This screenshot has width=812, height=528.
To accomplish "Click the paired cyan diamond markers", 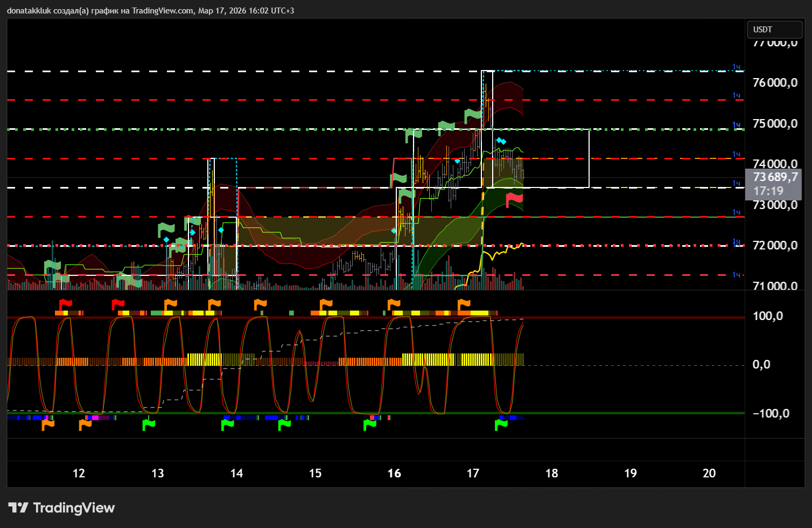I will [501, 141].
